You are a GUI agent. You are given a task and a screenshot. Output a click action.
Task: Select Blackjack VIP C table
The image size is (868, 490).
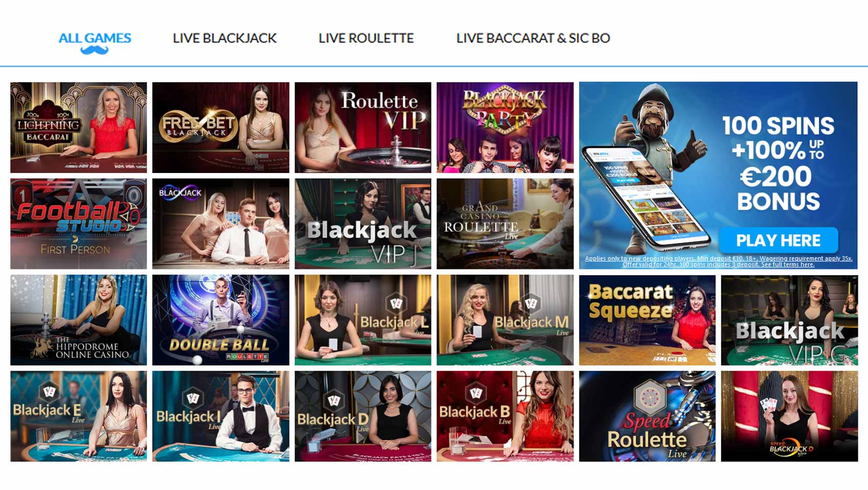point(789,320)
